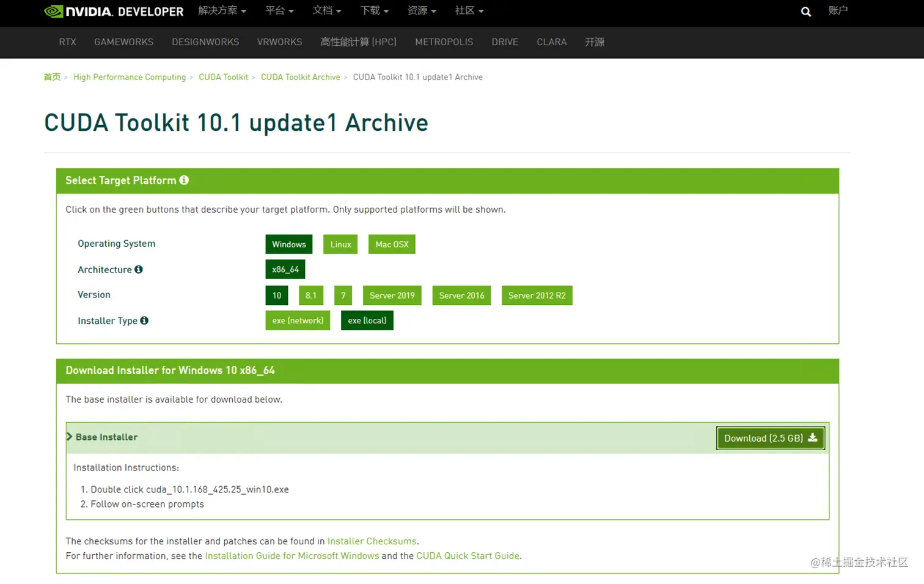This screenshot has width=924, height=584.
Task: Pick Server 2019 version
Action: pyautogui.click(x=392, y=295)
